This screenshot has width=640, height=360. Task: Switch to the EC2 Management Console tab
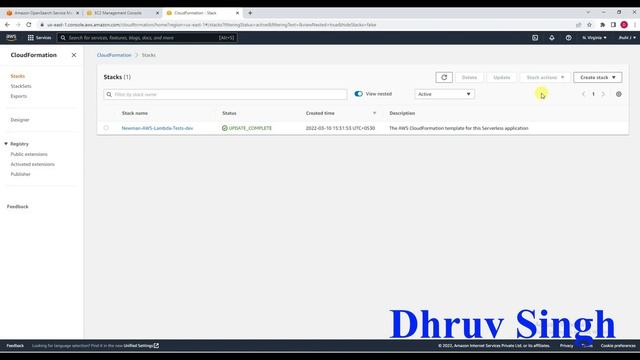122,13
